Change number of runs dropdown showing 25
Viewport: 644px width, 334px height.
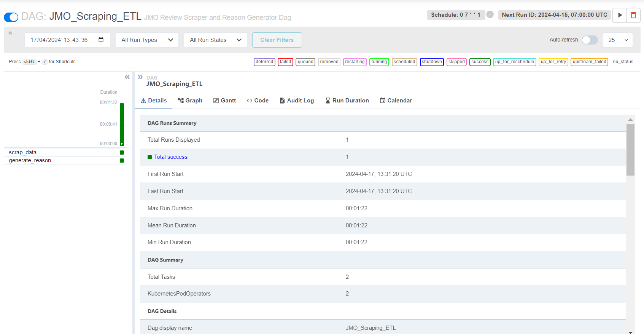point(618,40)
